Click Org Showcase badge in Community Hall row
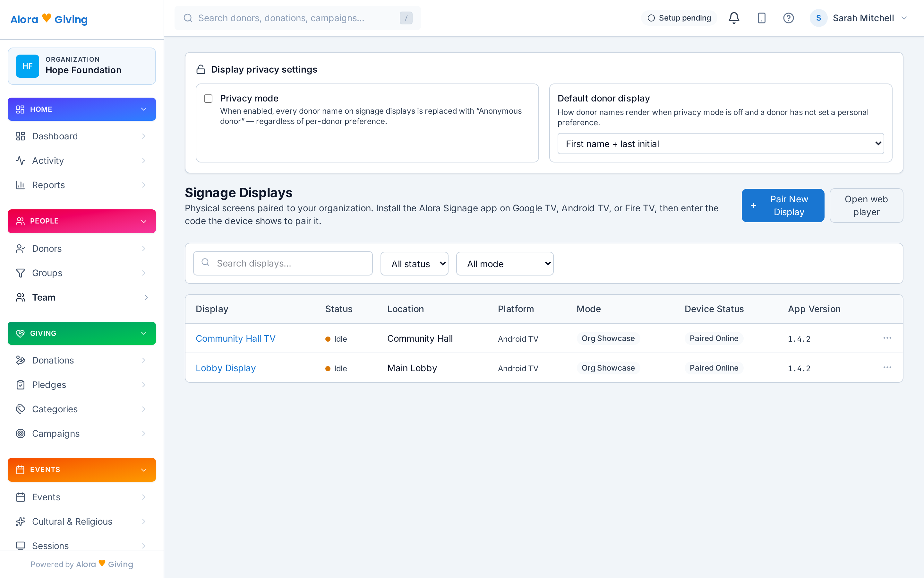Viewport: 924px width, 578px height. click(608, 338)
